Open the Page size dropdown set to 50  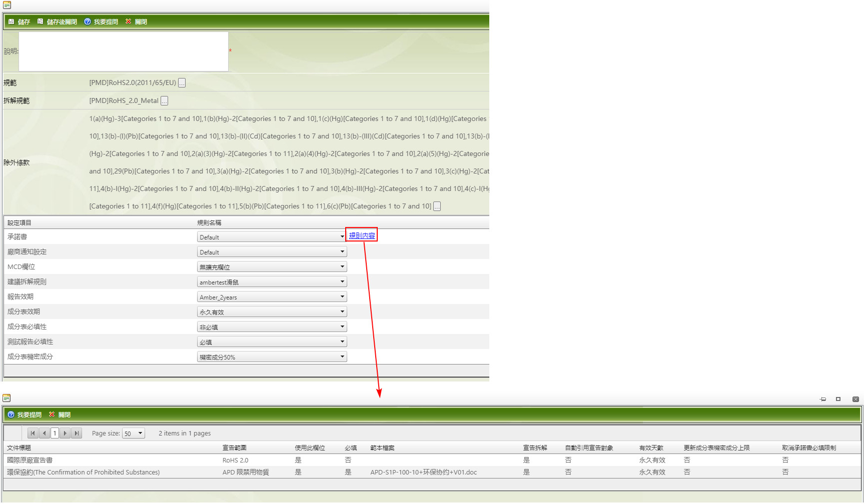point(134,433)
